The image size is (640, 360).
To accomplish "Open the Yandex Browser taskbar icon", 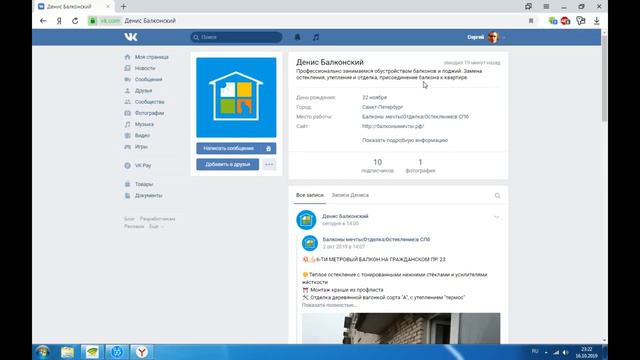I will click(x=142, y=352).
